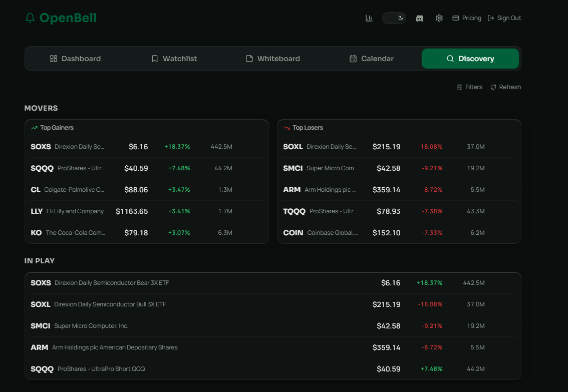Open the bar chart icon in header
The height and width of the screenshot is (392, 568).
click(369, 18)
